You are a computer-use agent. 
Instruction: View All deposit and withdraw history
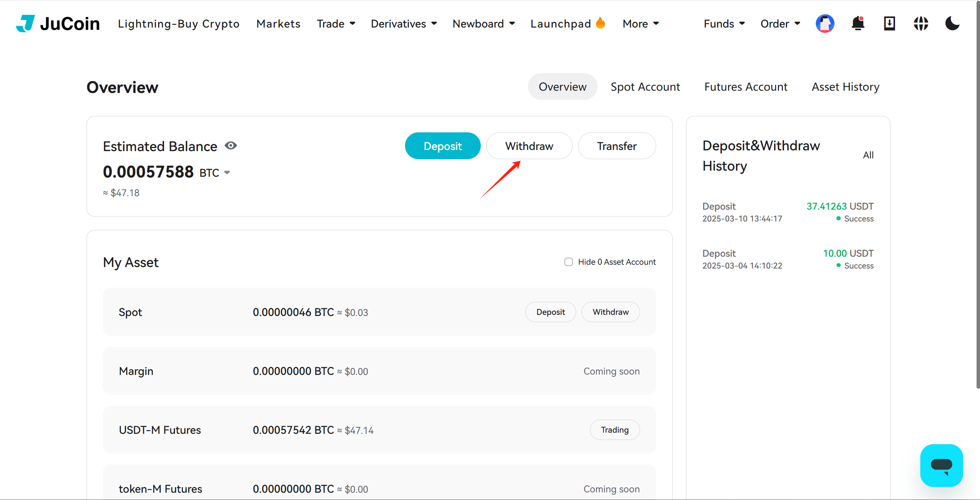click(x=868, y=155)
